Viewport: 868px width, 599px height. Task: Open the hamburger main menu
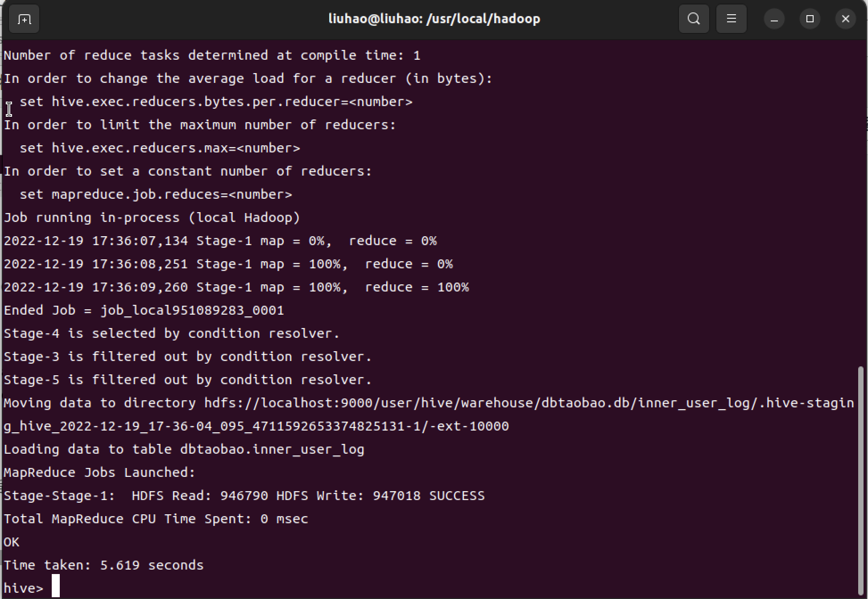pyautogui.click(x=731, y=19)
